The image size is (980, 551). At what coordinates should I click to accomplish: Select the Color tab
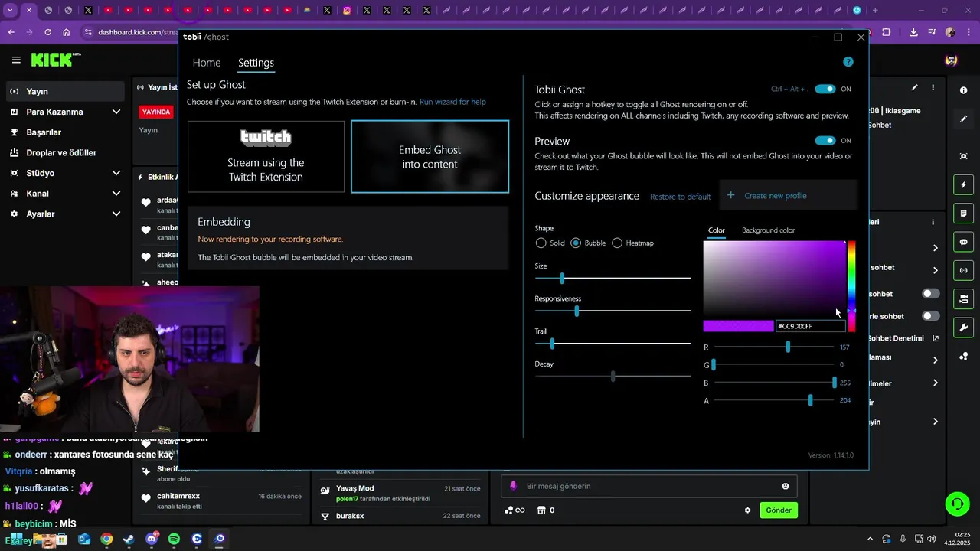click(717, 230)
